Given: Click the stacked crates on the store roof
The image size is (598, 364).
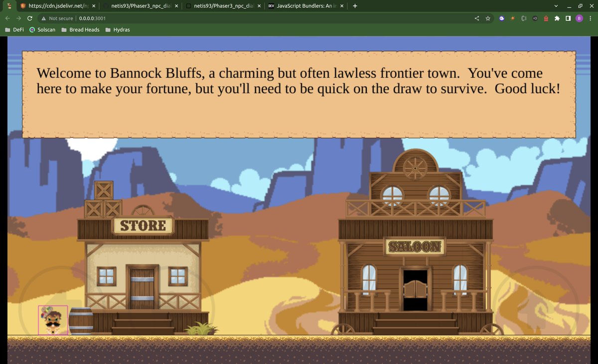Looking at the screenshot, I should pos(104,199).
